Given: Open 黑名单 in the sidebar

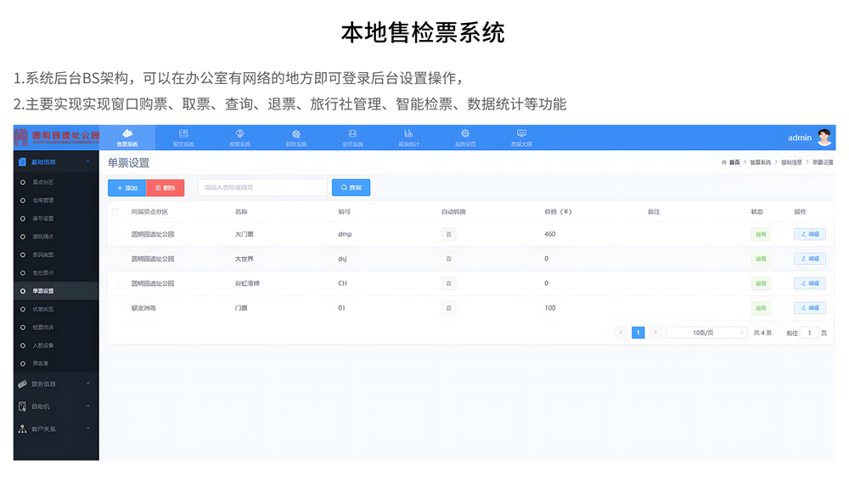Looking at the screenshot, I should 41,364.
